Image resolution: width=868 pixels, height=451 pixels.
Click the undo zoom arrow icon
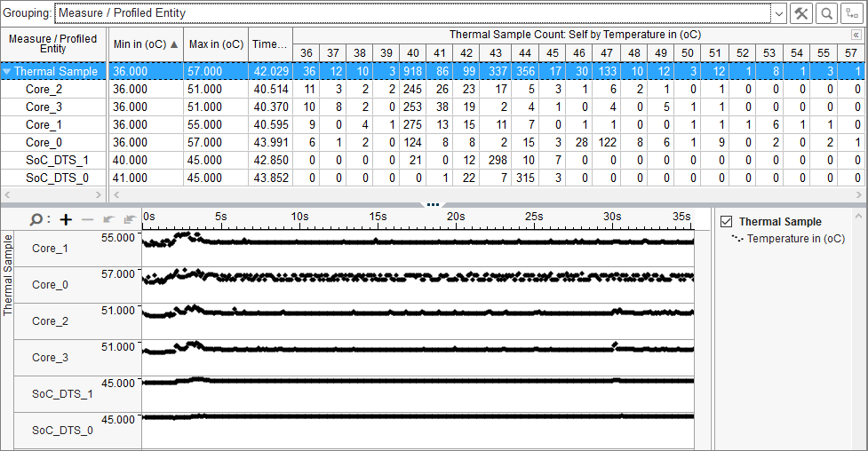click(x=108, y=219)
